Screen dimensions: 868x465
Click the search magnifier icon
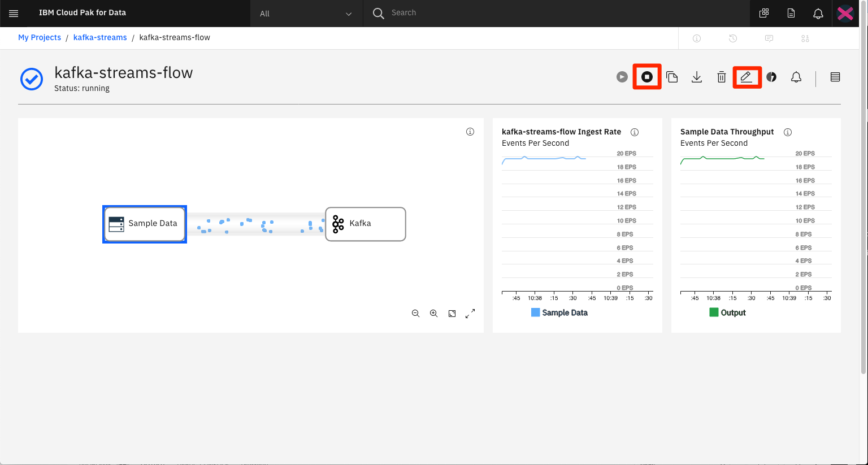(x=378, y=13)
